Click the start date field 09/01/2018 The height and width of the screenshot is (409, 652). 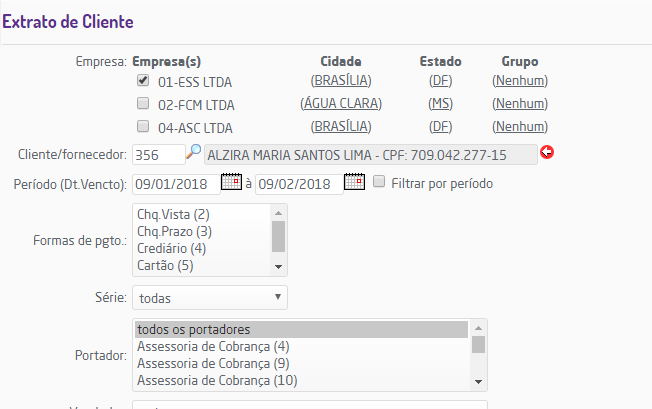(x=176, y=184)
